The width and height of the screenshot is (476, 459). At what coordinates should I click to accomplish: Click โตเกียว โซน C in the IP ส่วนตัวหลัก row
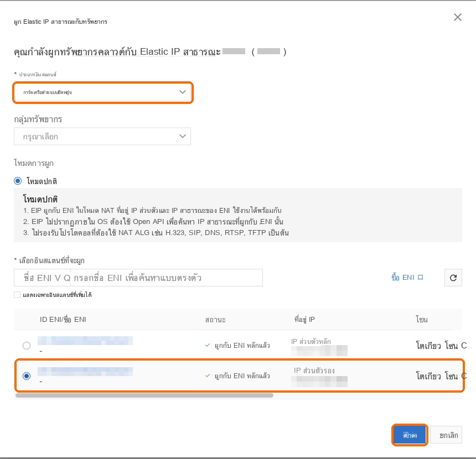coord(441,346)
